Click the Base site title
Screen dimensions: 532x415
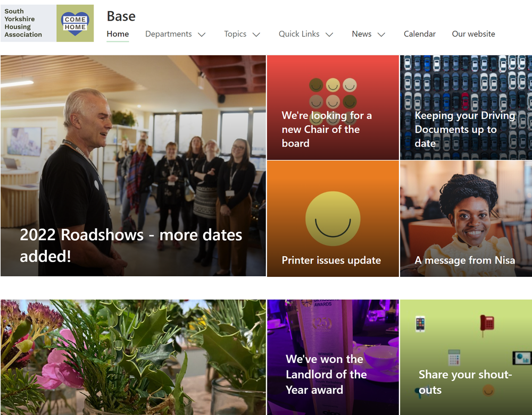121,16
